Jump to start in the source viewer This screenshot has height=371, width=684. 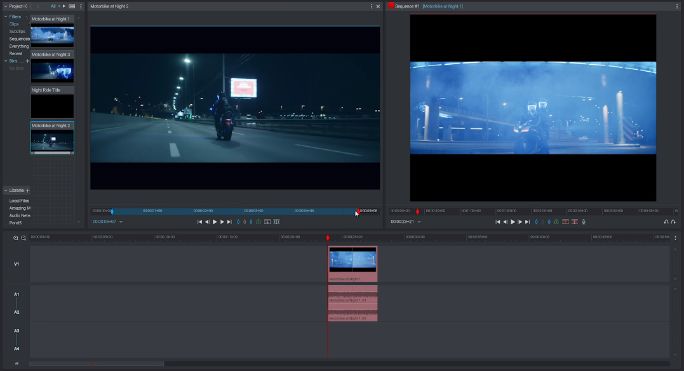200,222
